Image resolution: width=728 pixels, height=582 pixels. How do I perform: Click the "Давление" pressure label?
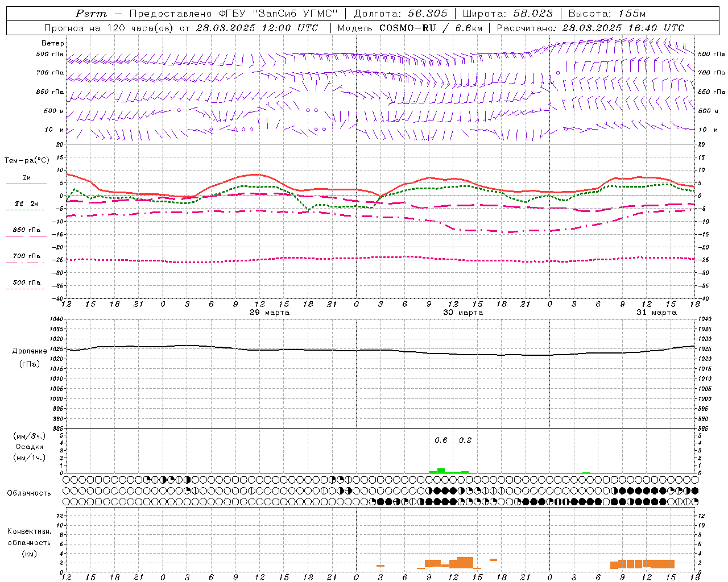[30, 351]
